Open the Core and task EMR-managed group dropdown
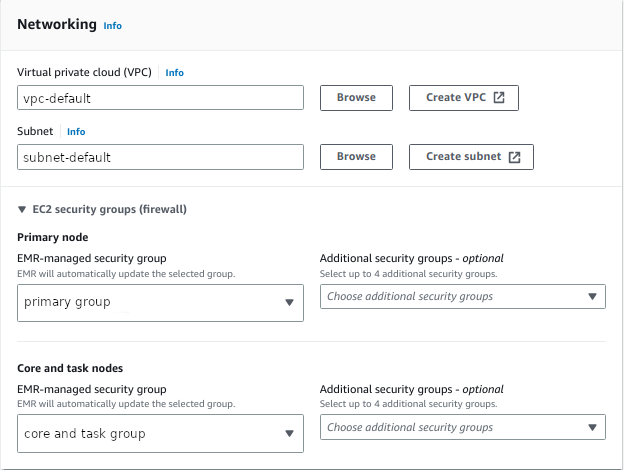Viewport: 624px width, 470px height. tap(160, 434)
